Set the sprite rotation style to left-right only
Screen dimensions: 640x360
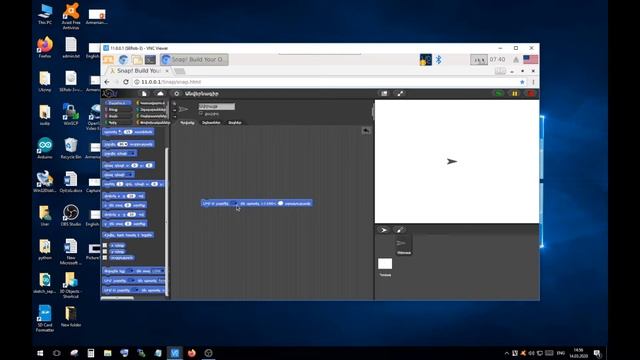click(x=175, y=110)
